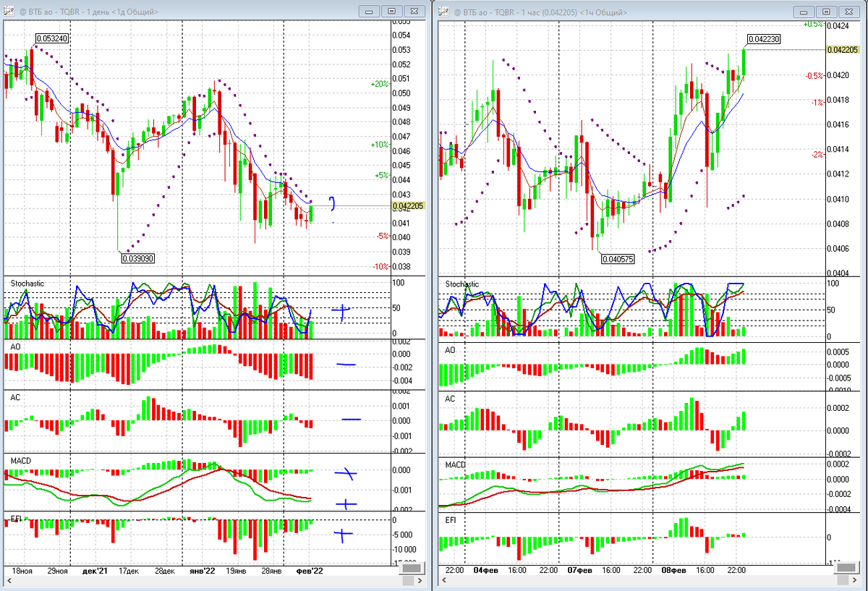Click current price tag 0.0422205 on daily chart
Screen dimensions: 868x591
point(407,205)
